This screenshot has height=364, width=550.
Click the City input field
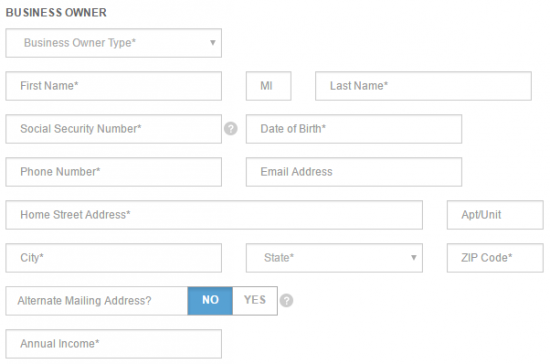(114, 258)
